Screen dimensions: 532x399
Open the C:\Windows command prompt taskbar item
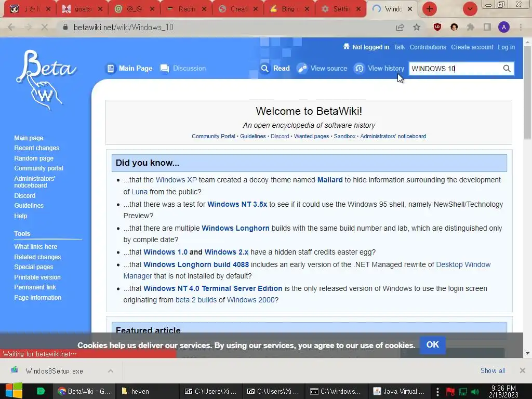tap(336, 391)
